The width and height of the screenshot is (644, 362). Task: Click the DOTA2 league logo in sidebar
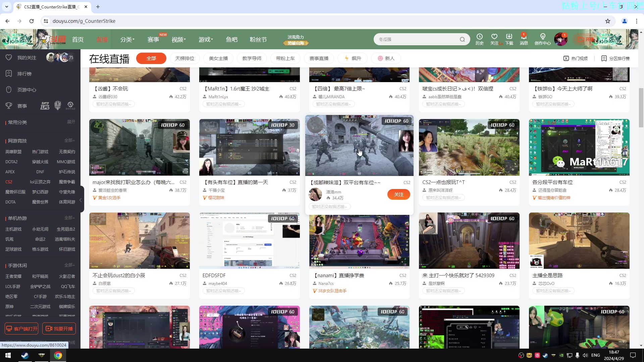click(x=70, y=106)
